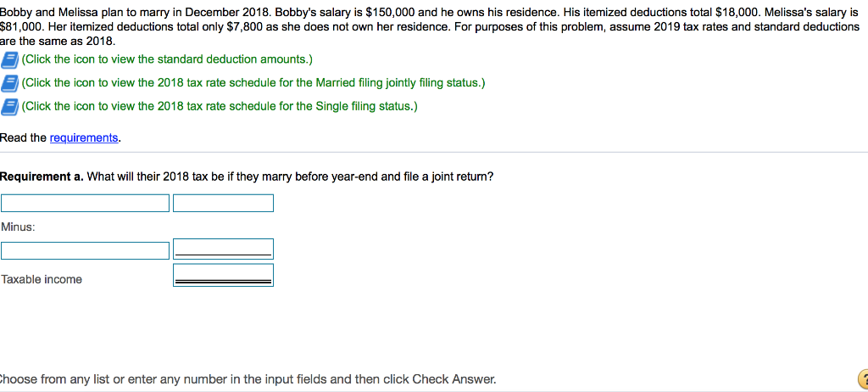The height and width of the screenshot is (392, 868).
Task: Click the 'Read the' text before requirements
Action: point(24,137)
